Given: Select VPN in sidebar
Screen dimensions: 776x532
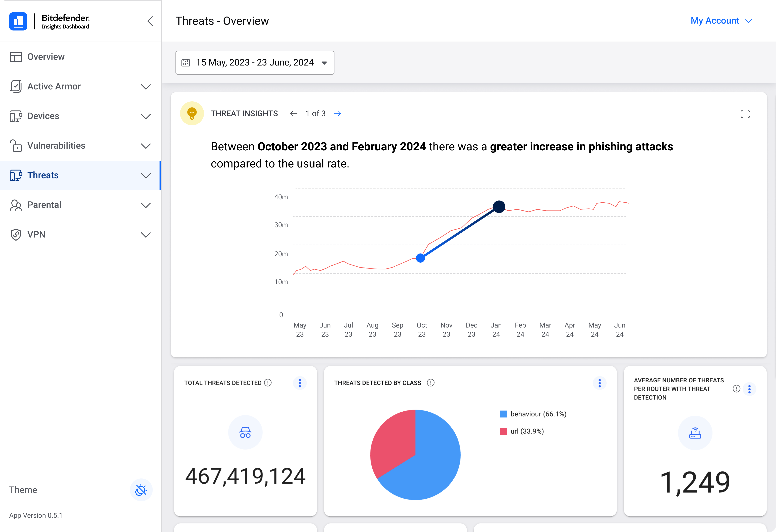Looking at the screenshot, I should [81, 235].
